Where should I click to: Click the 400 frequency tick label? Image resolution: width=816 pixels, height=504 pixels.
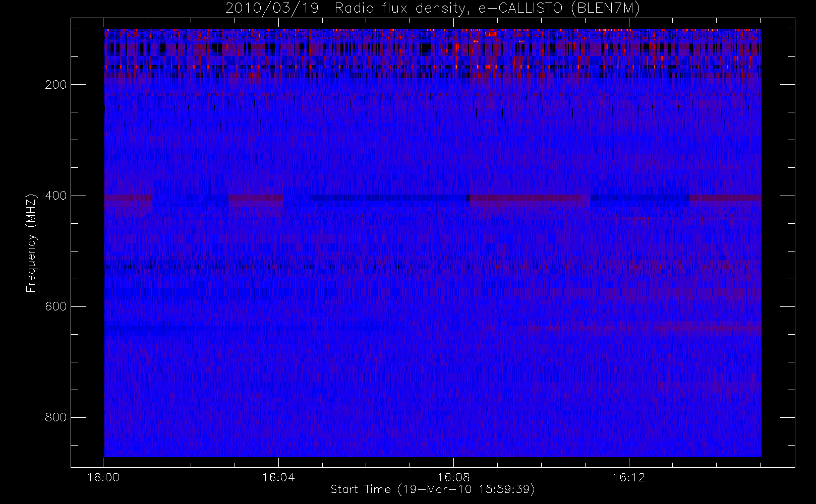pos(56,196)
